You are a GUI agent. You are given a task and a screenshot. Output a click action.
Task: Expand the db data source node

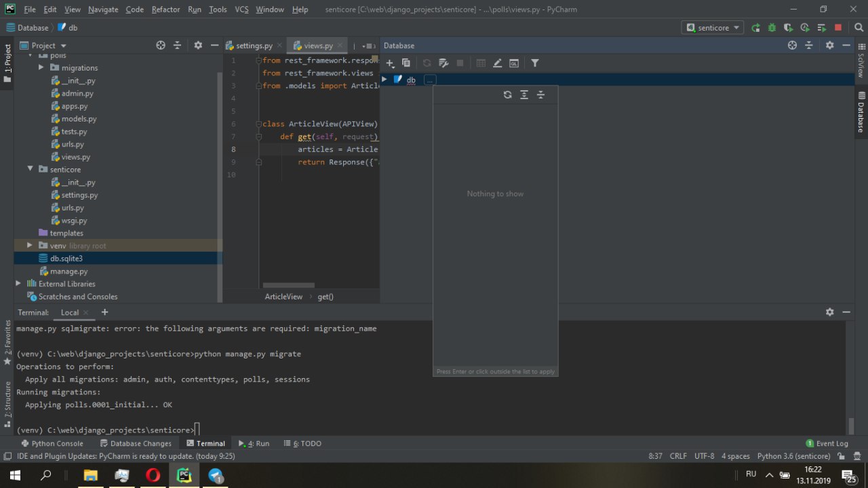pos(384,80)
